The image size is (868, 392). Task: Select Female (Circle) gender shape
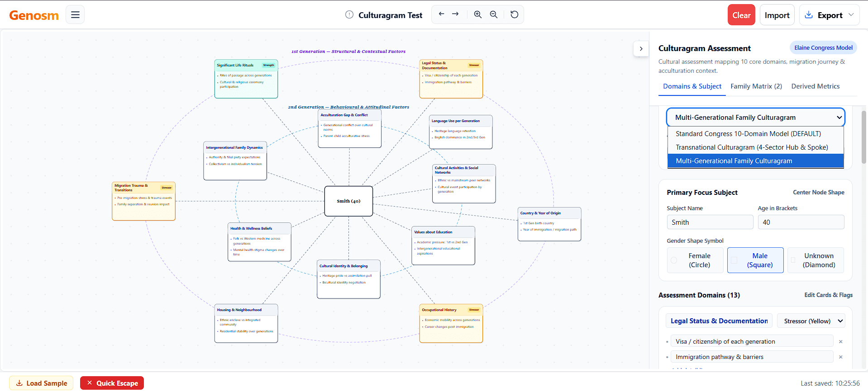[695, 260]
